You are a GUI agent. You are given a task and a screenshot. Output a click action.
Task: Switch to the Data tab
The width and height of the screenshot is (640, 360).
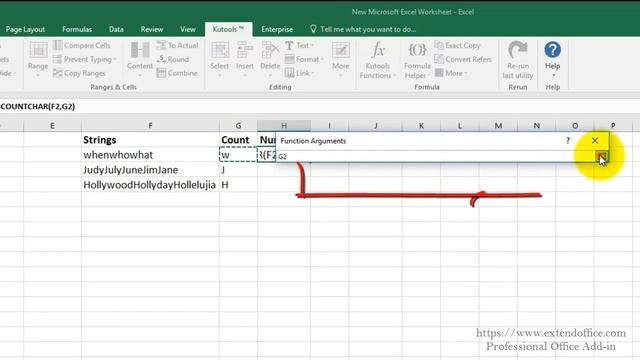click(x=116, y=29)
